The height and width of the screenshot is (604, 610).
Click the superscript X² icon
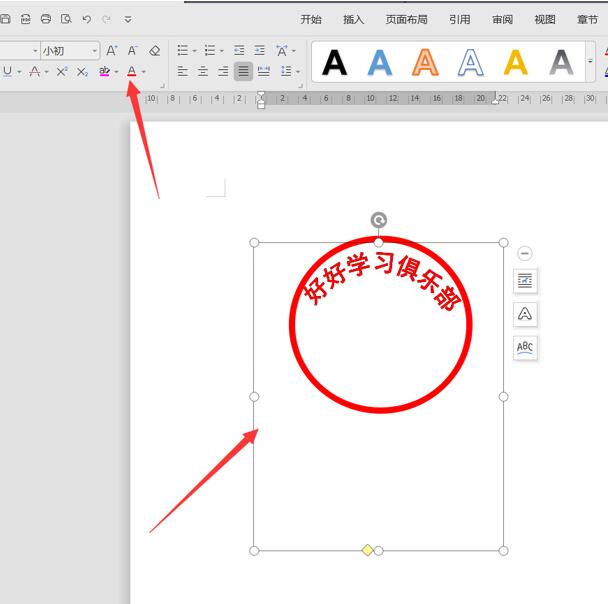point(62,72)
